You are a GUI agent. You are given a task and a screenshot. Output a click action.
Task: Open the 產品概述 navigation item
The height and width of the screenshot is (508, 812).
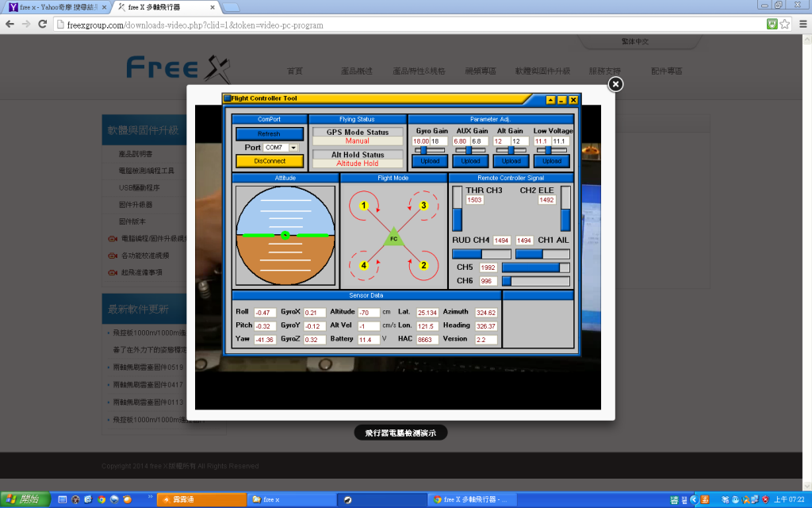coord(357,71)
